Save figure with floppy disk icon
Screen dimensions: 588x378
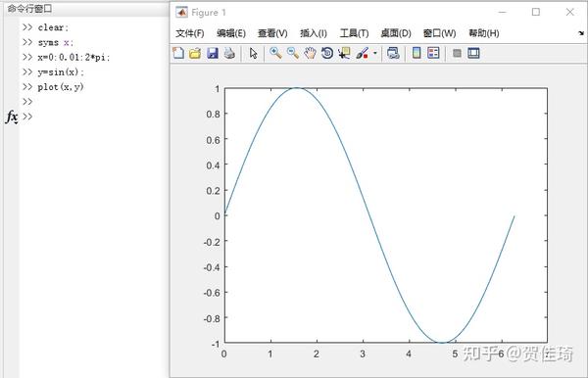point(213,53)
